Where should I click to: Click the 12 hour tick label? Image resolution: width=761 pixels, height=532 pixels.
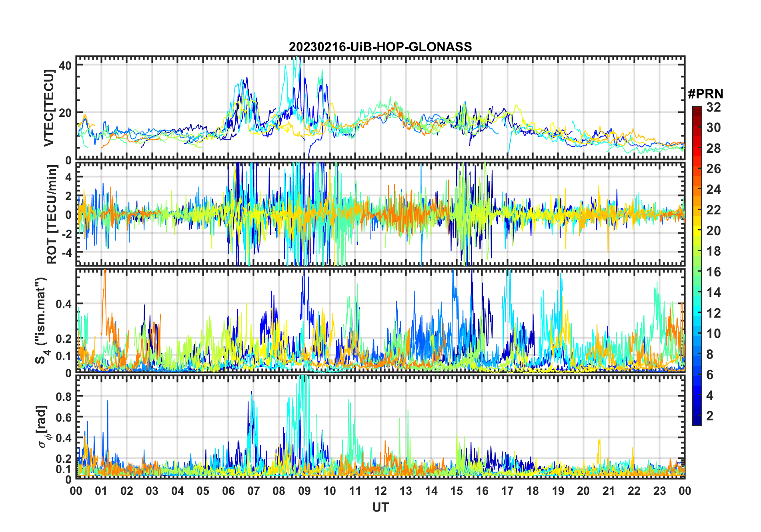(380, 491)
